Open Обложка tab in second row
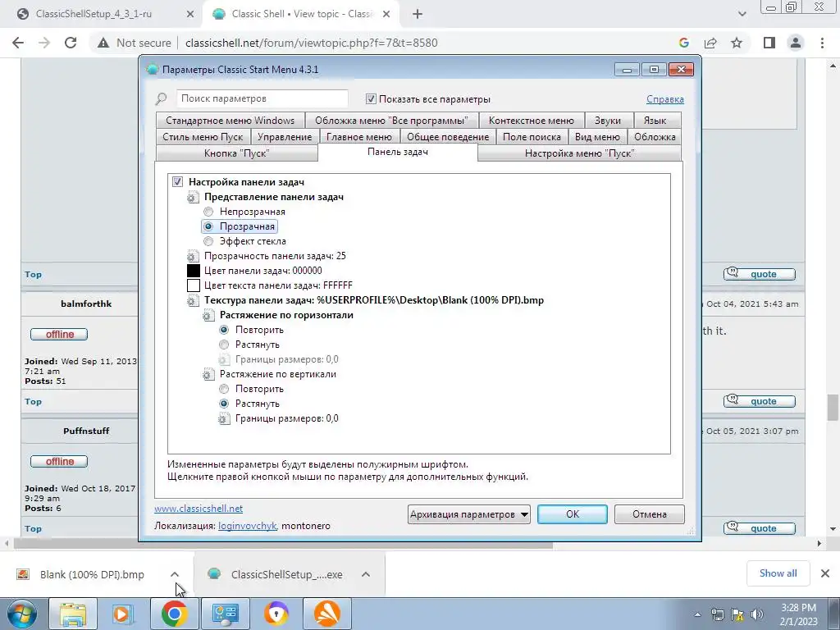The height and width of the screenshot is (630, 840). coord(655,137)
